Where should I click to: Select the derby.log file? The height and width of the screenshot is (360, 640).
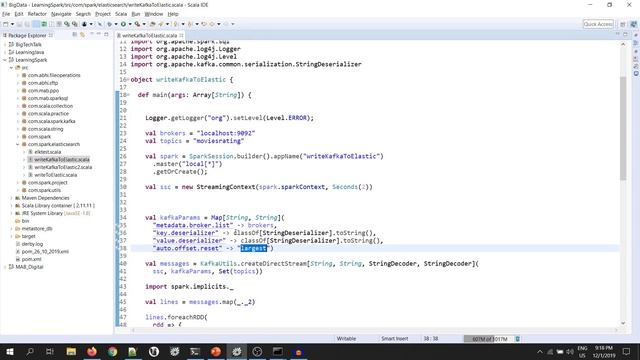(x=32, y=244)
